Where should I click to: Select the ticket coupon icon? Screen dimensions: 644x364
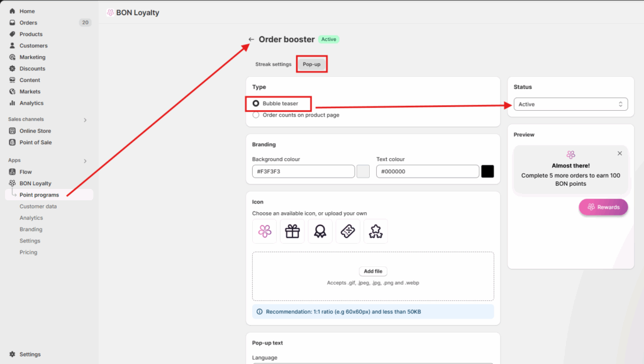pyautogui.click(x=348, y=232)
